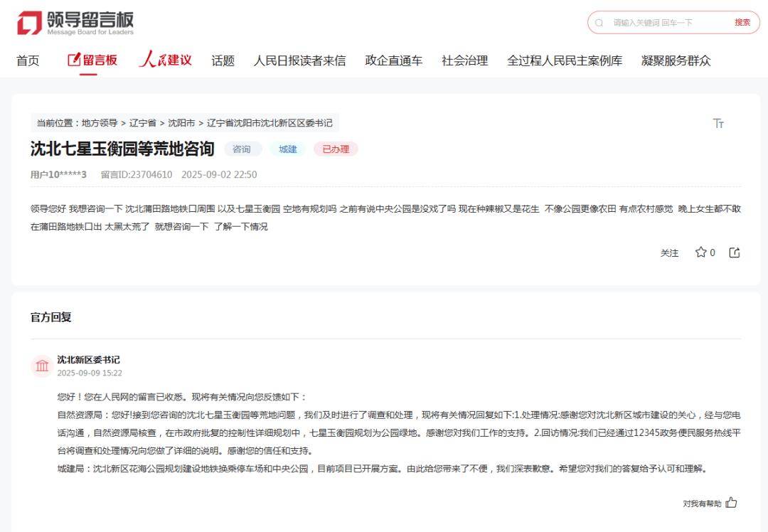Screen dimensions: 768x532
Task: Click the 已办理 status tag
Action: click(x=336, y=149)
